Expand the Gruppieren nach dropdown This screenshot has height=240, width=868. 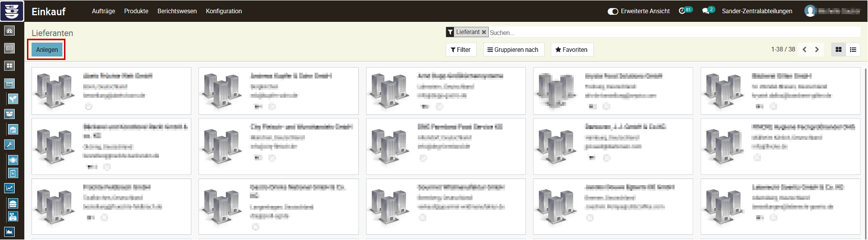(513, 49)
